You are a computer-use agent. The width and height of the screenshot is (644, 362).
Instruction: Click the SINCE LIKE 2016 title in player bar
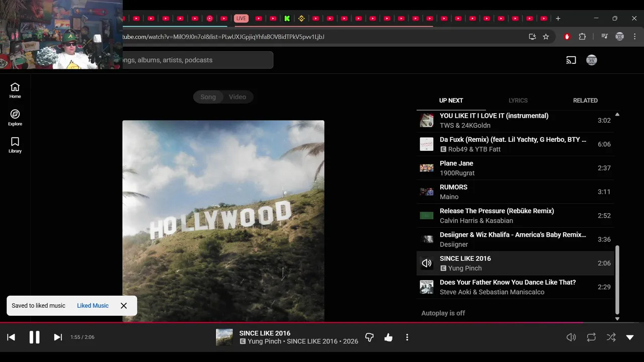click(265, 333)
